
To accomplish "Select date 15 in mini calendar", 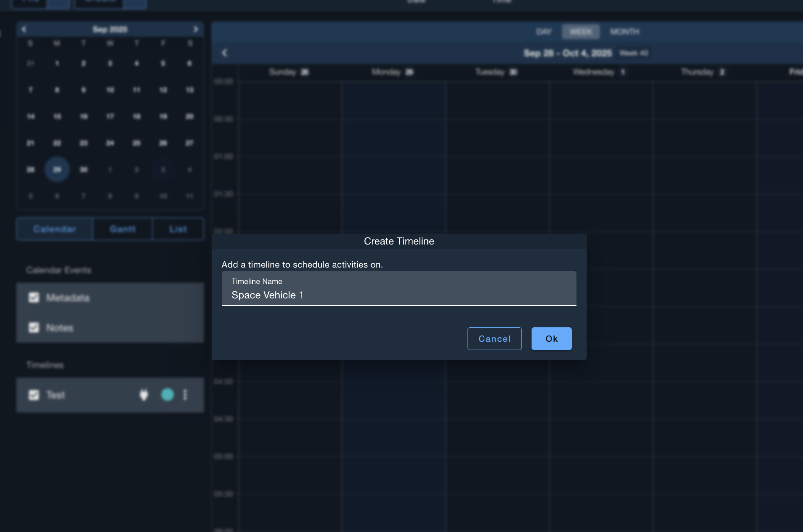I will point(57,116).
